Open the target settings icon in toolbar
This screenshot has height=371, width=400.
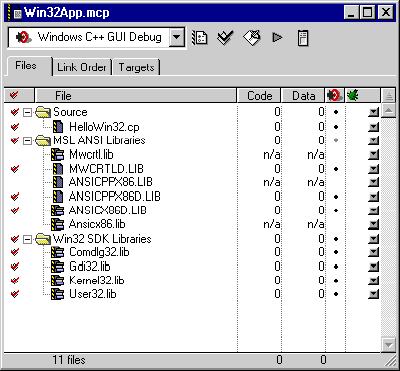click(x=200, y=37)
